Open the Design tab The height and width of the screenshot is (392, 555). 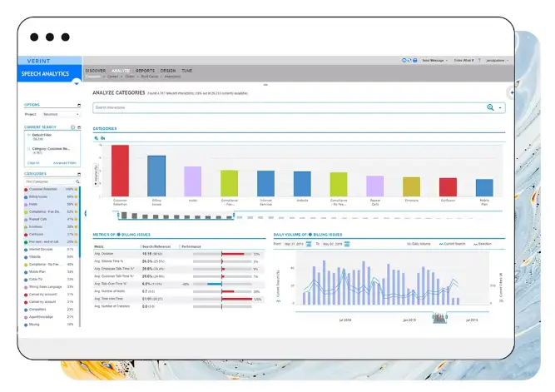168,71
